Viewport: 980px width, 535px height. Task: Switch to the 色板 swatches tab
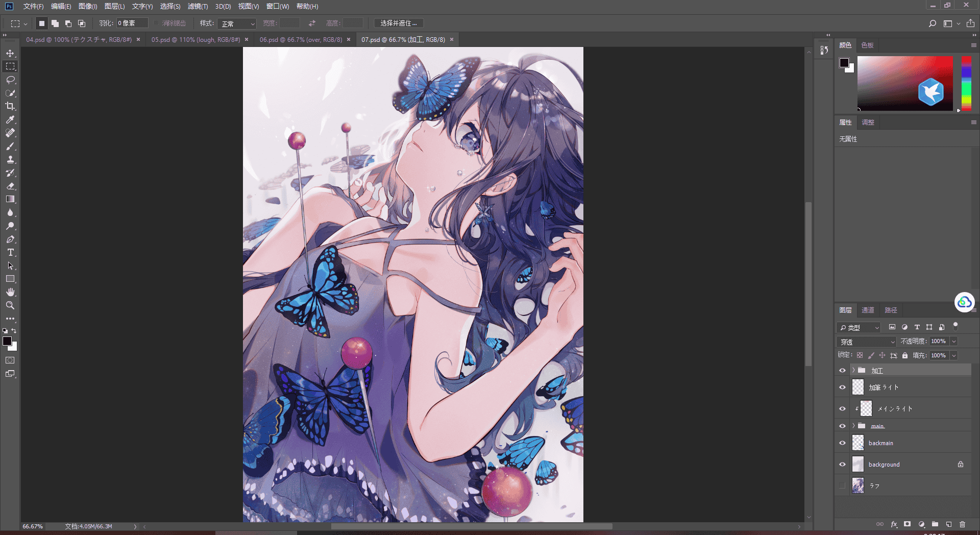pos(867,45)
